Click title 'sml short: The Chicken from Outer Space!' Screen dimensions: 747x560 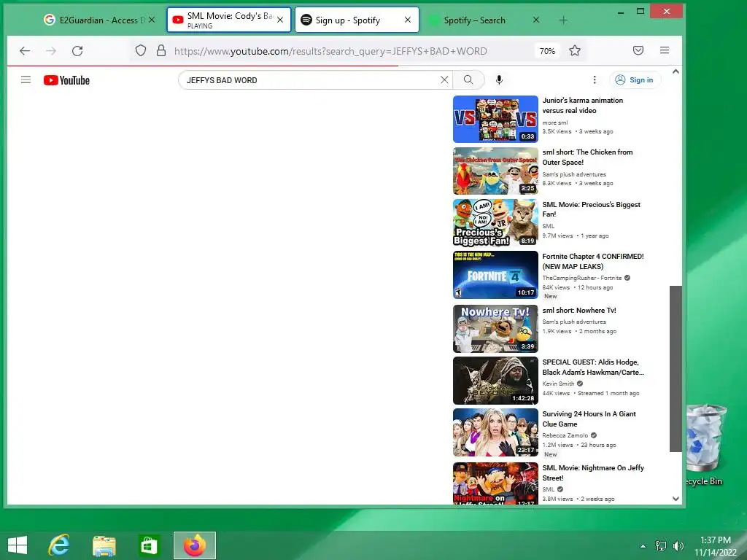[x=587, y=157]
